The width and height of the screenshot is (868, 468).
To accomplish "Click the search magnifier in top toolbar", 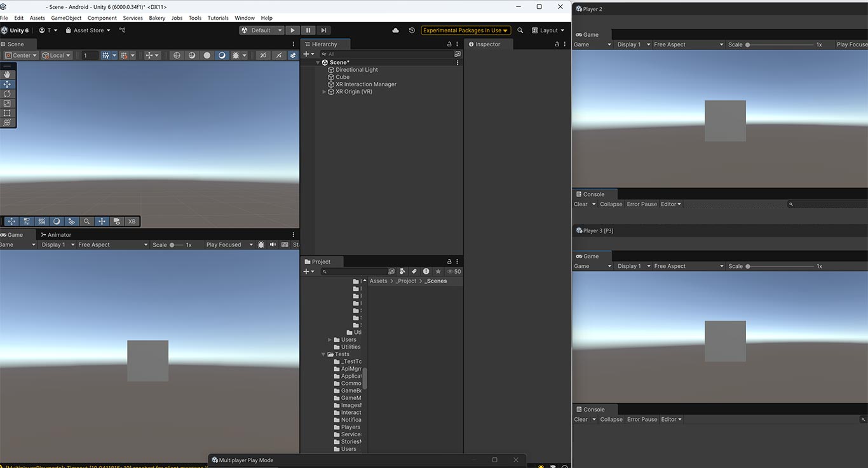I will click(520, 30).
